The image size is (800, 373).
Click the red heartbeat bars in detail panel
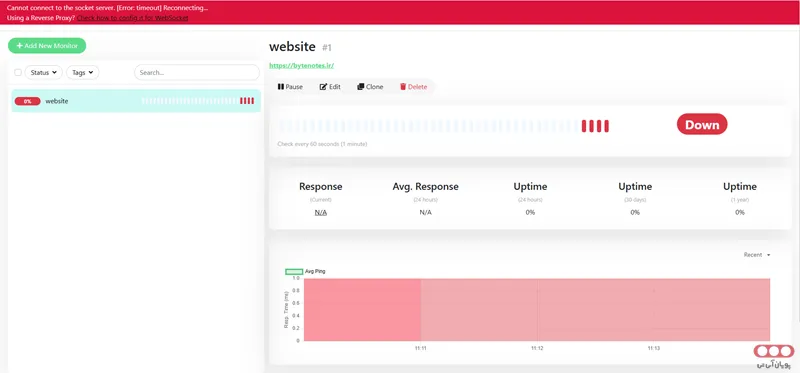click(595, 126)
